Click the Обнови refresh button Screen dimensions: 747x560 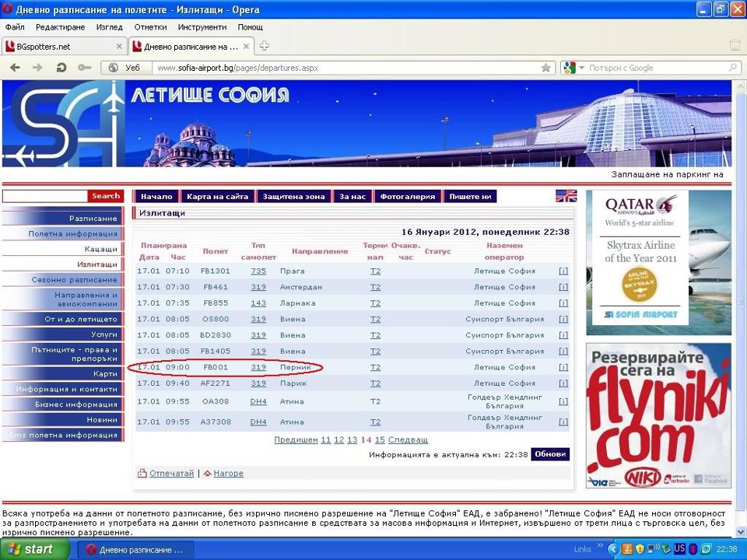(x=550, y=454)
